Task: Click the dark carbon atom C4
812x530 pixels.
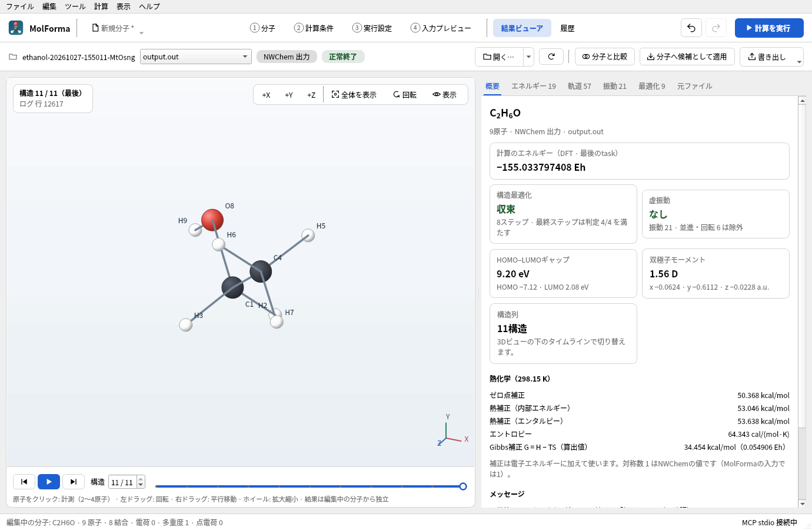Action: [261, 271]
